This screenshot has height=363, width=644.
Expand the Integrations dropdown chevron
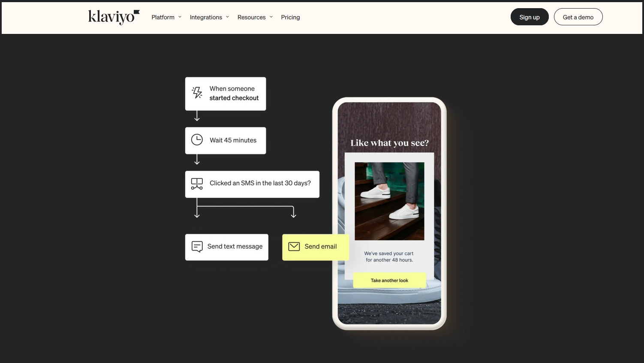tap(228, 17)
